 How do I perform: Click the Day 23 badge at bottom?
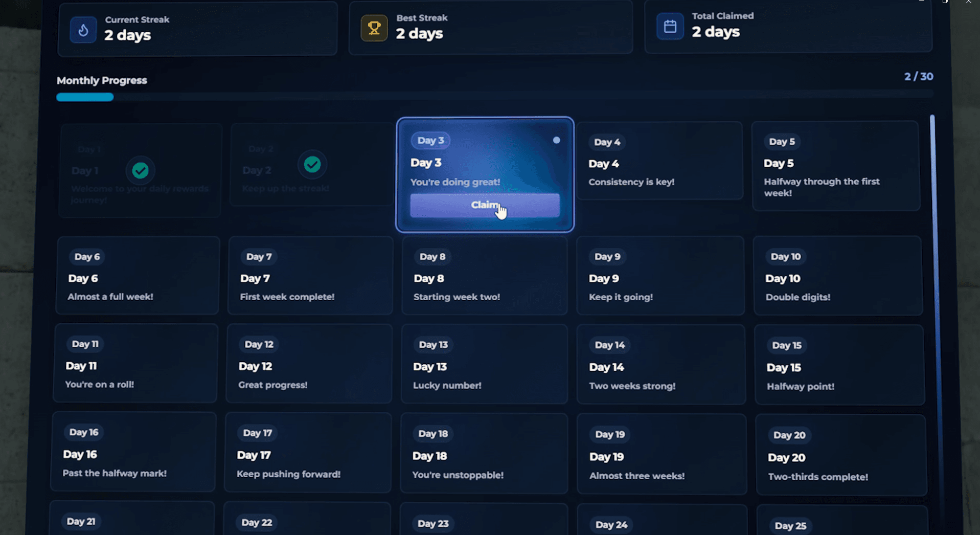coord(433,523)
